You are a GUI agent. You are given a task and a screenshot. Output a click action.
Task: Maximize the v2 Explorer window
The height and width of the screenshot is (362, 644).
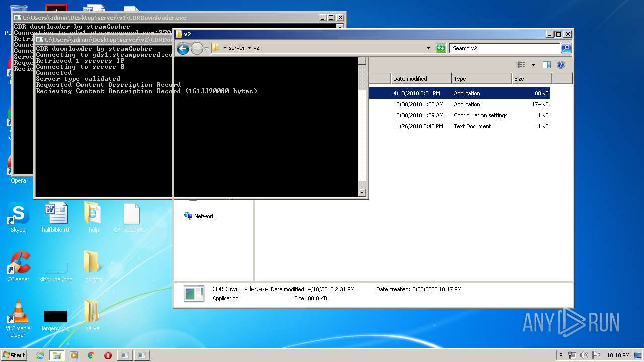point(558,34)
